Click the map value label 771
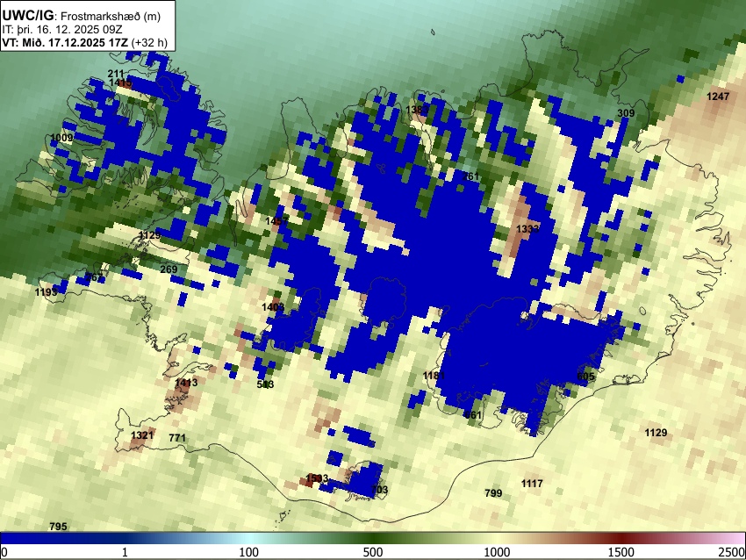 coord(177,438)
